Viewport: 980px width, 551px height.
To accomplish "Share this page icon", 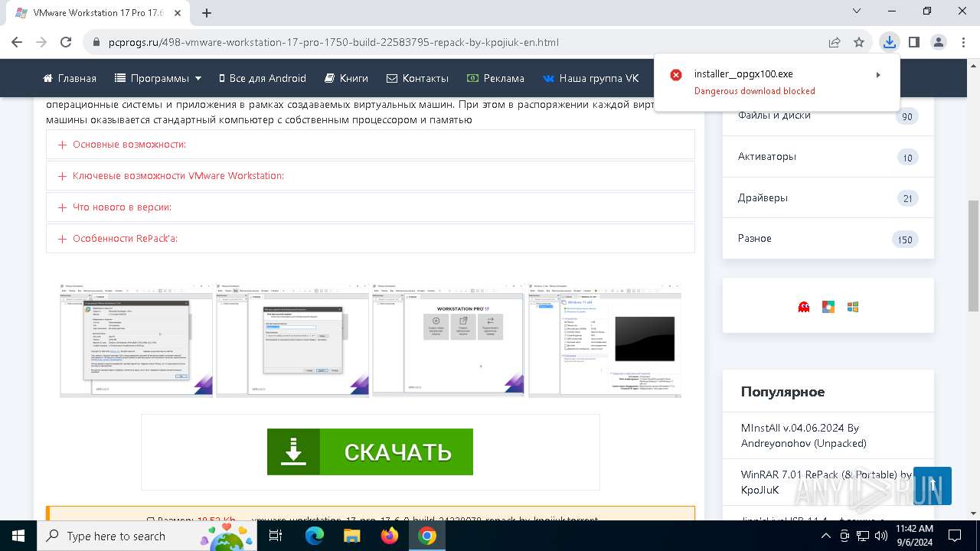I will click(x=835, y=42).
